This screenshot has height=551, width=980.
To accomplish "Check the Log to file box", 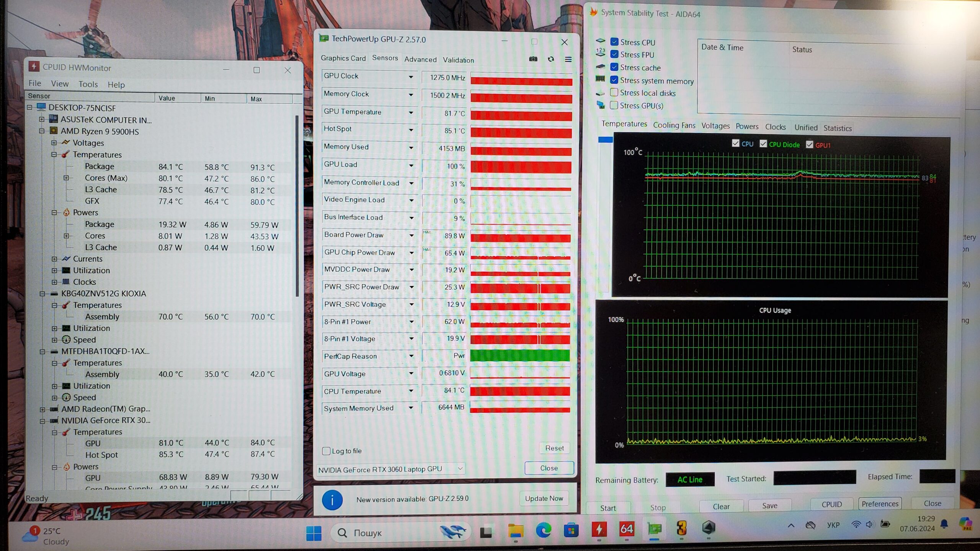I will pos(326,451).
